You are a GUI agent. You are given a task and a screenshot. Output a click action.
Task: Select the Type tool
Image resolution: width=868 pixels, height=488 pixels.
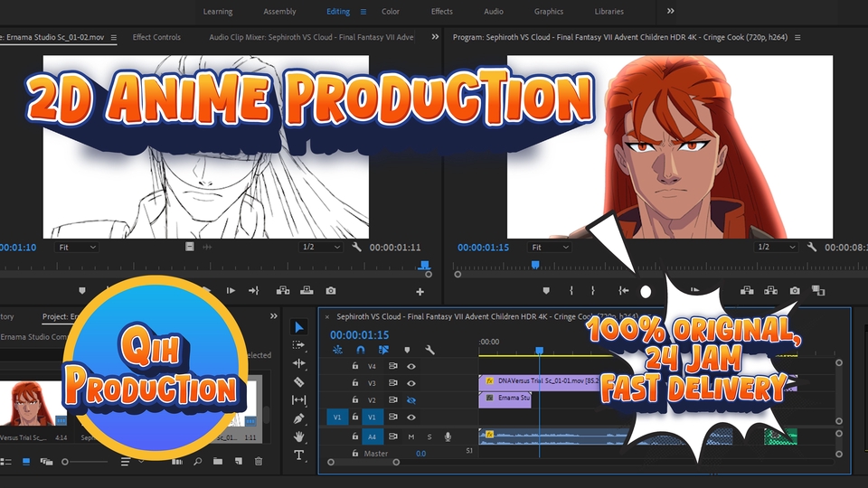pos(299,455)
